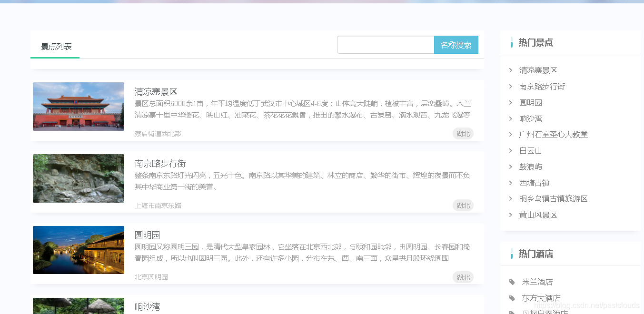The width and height of the screenshot is (644, 314).
Task: Click chevron icon beside 黄山风景区
Action: tap(511, 215)
